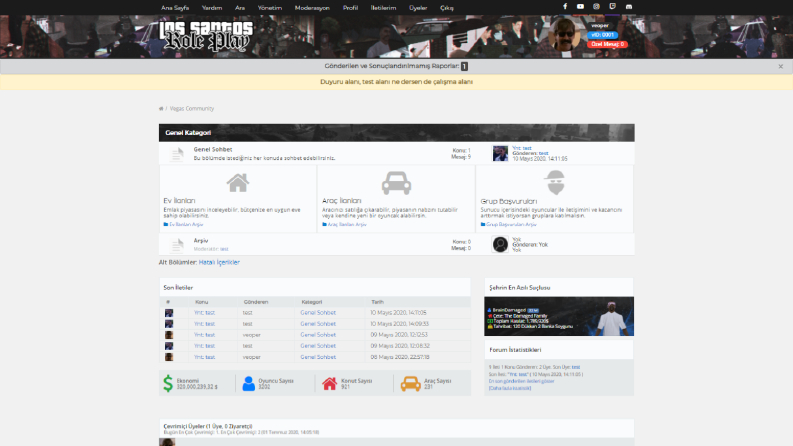
Task: Click the red Konut Sayısı house icon
Action: point(329,383)
